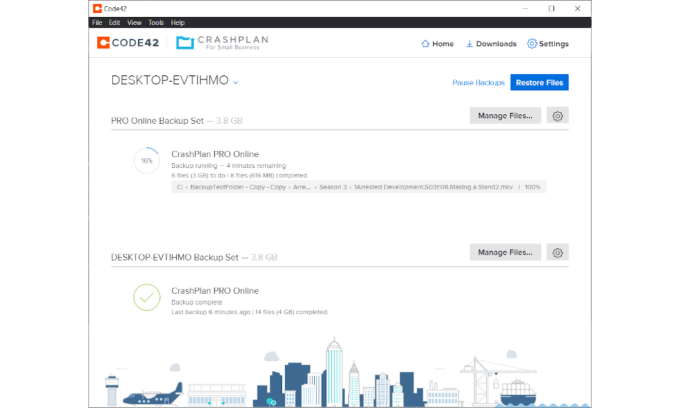This screenshot has height=408, width=680.
Task: Click Manage Files for PRO Online Backup Set
Action: pos(505,116)
